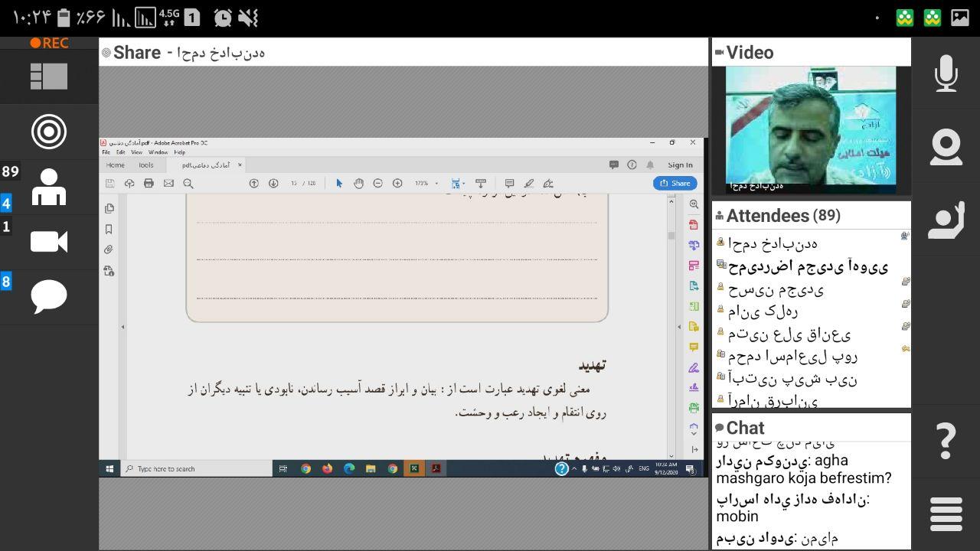Click the Windows Start button in shared screen
980x551 pixels.
[x=109, y=468]
